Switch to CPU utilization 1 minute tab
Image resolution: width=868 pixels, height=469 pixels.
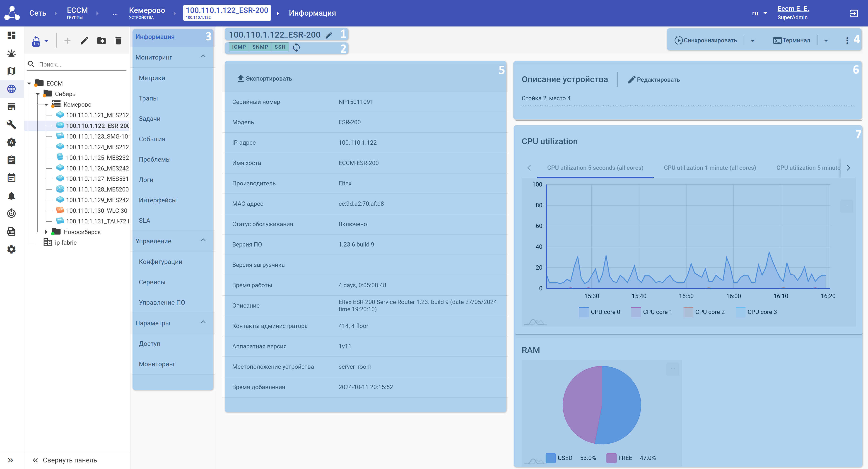click(710, 168)
